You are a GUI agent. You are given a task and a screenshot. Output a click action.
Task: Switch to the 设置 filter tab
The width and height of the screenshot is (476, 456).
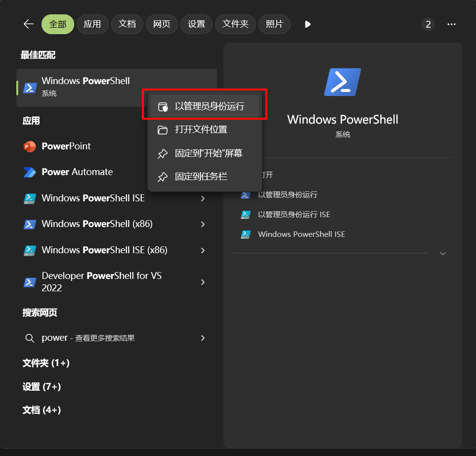(196, 24)
